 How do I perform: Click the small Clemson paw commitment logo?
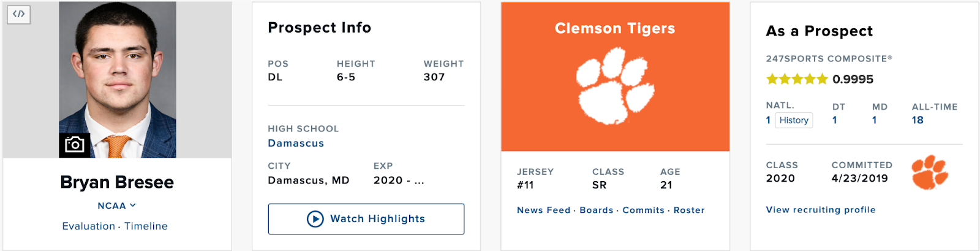click(929, 172)
